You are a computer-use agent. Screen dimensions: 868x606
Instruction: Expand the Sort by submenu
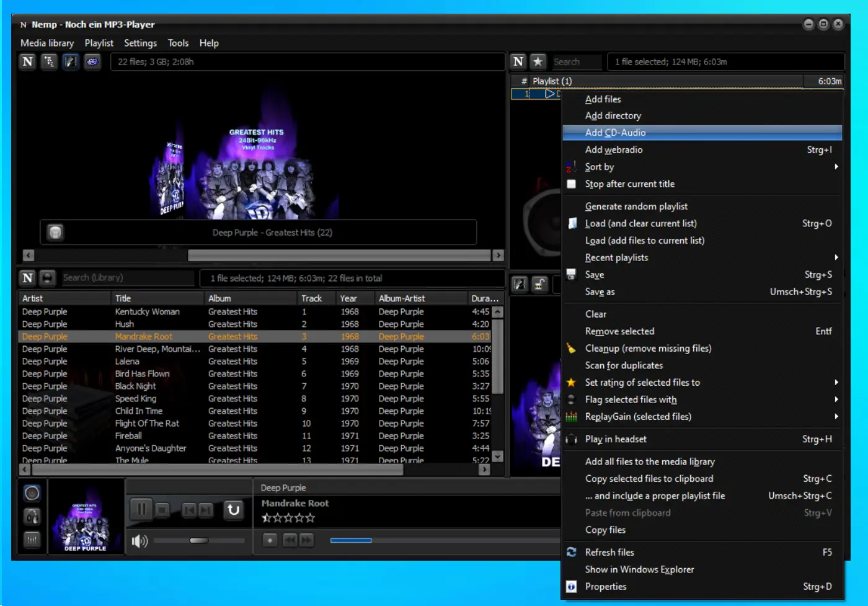(702, 167)
